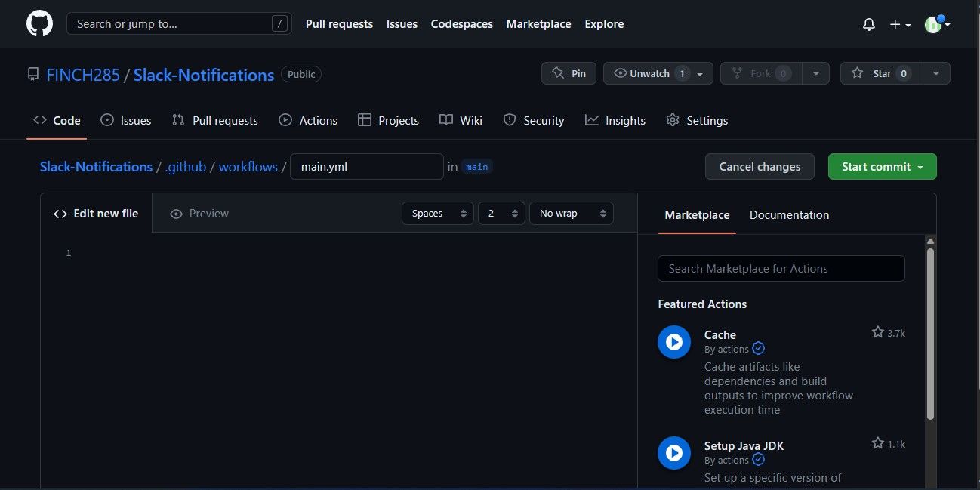The width and height of the screenshot is (980, 490).
Task: Switch to the Preview tab
Action: (x=199, y=213)
